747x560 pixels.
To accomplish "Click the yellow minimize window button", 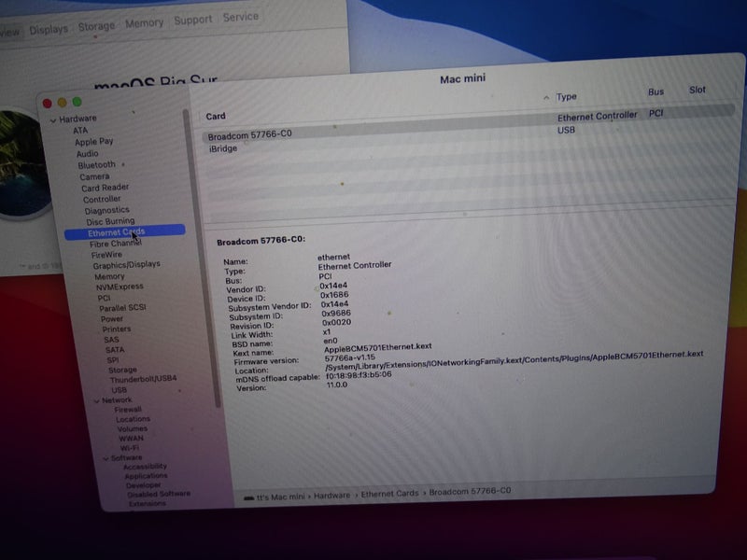I will pos(62,103).
